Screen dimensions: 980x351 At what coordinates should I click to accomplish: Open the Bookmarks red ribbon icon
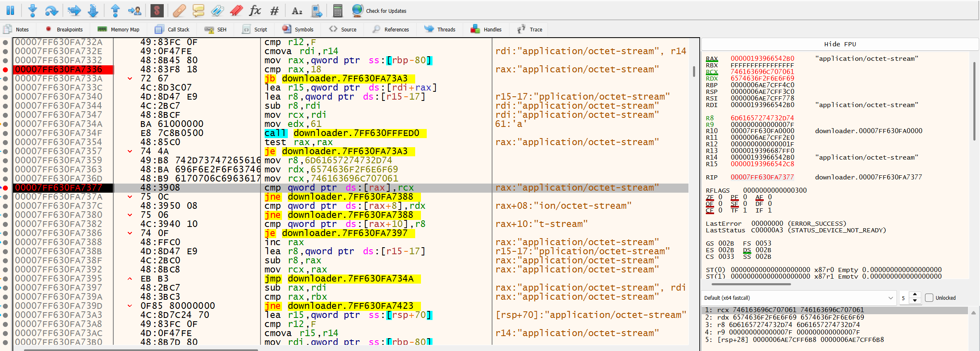(237, 11)
